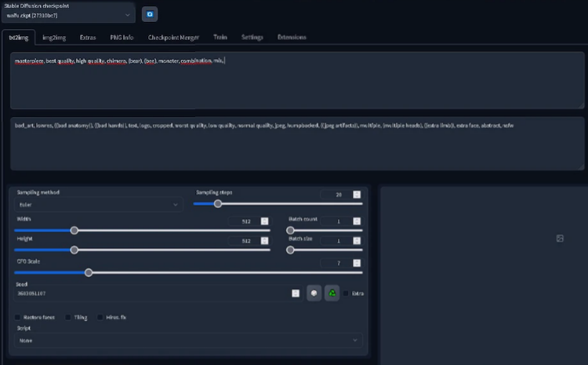Click inside the negative prompt text box
The height and width of the screenshot is (365, 588).
(x=297, y=144)
